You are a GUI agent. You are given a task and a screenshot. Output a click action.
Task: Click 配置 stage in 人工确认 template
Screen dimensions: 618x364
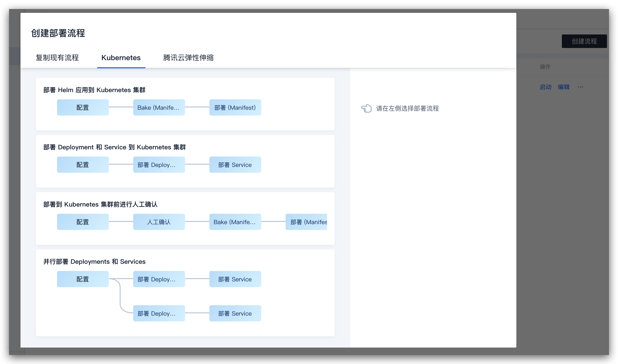83,222
